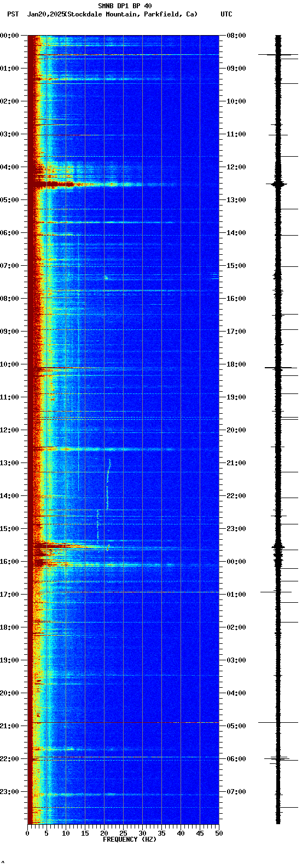
Task: Click "11:00" on the PST time axis
Action: pos(9,397)
